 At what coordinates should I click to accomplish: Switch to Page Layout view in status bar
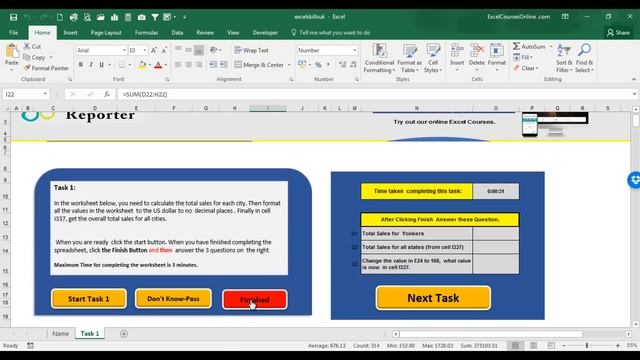point(533,346)
